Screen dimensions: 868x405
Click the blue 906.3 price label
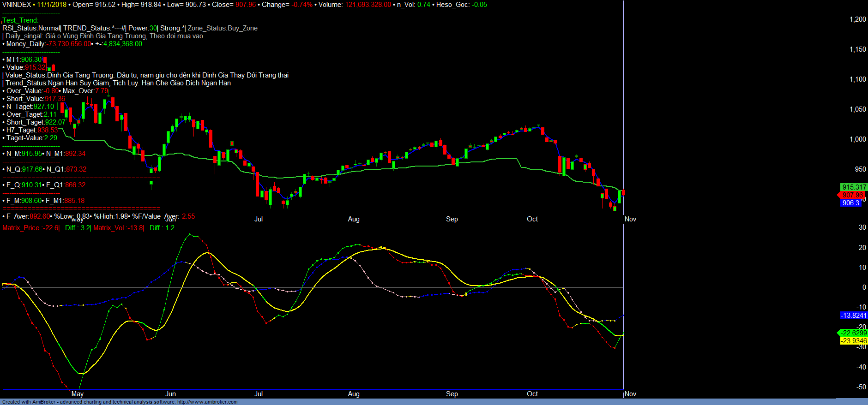coord(850,203)
